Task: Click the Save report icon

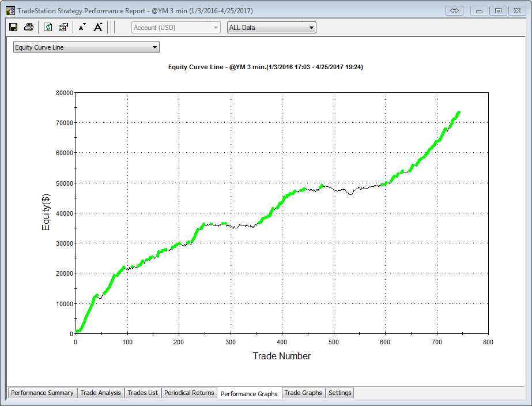Action: point(13,27)
